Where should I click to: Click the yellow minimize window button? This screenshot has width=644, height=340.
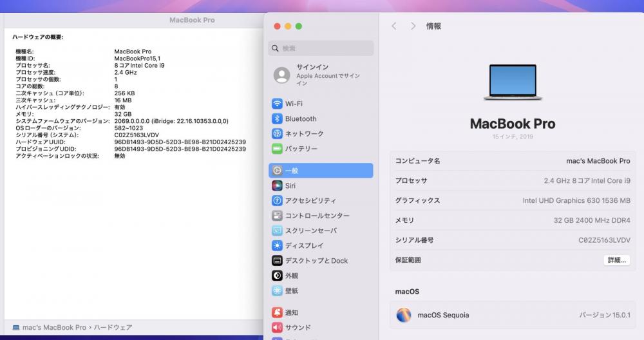coord(288,26)
